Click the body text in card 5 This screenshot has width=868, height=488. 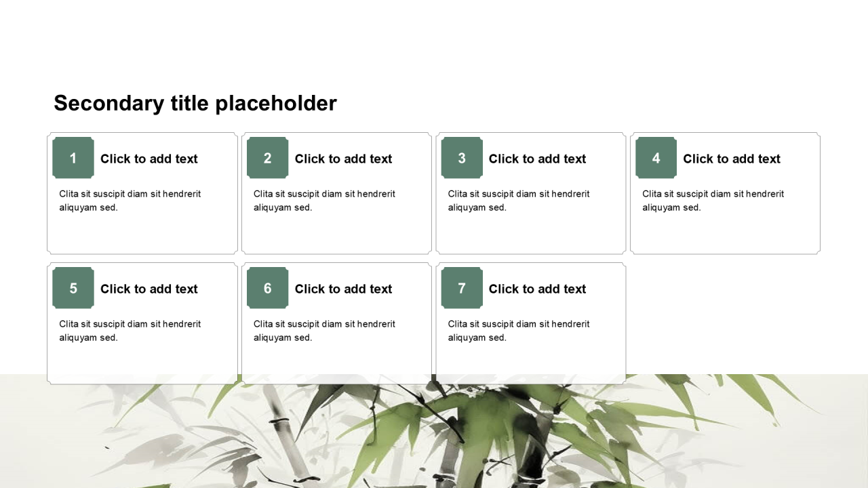[x=130, y=331]
